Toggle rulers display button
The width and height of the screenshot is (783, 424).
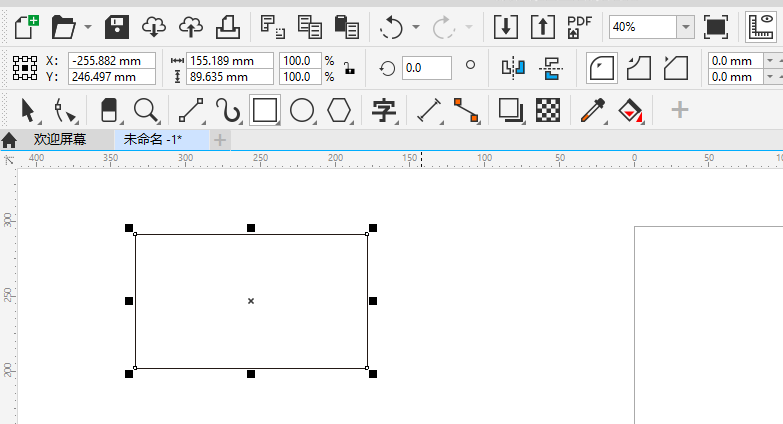pyautogui.click(x=765, y=27)
